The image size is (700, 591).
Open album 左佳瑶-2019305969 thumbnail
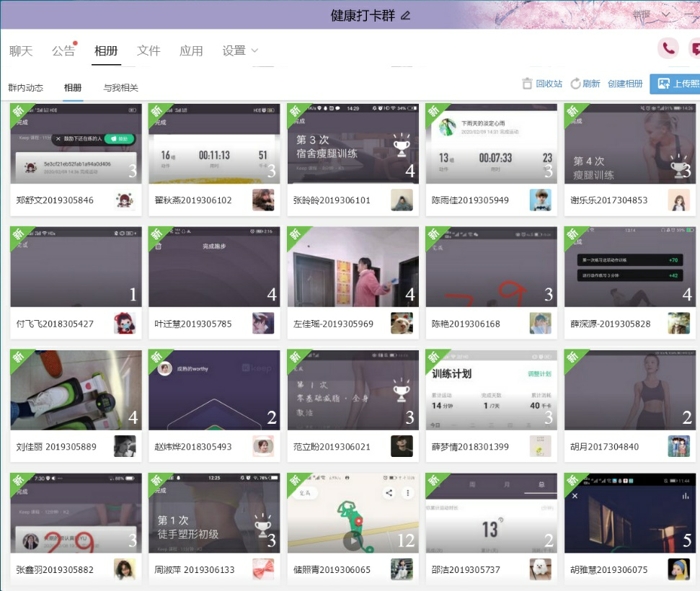tap(352, 266)
